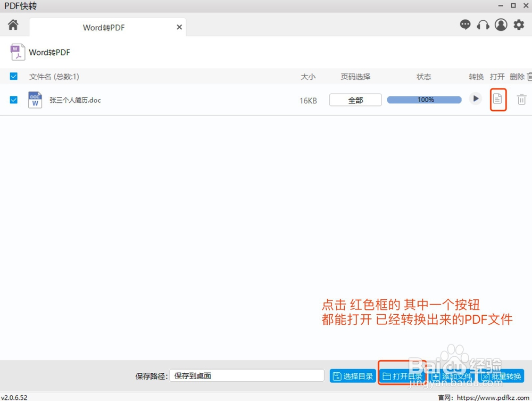The image size is (532, 401).
Task: Delete 张三个人简历.doc with trash icon
Action: [522, 100]
